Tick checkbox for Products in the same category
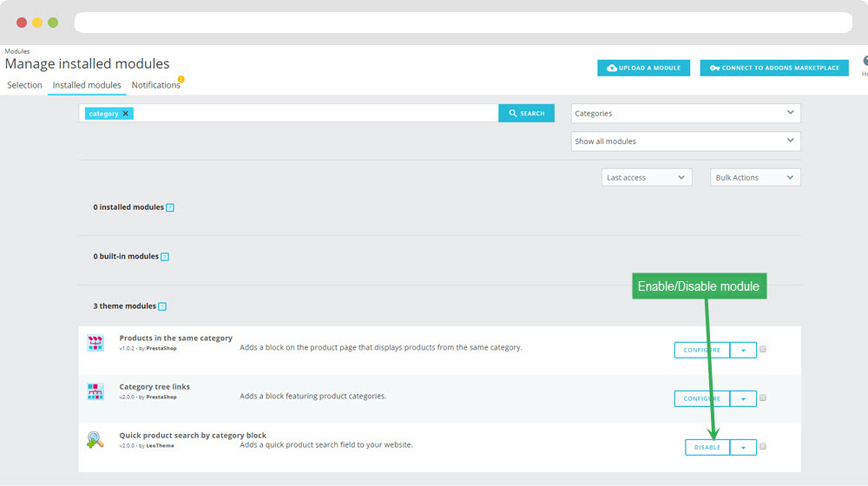The image size is (868, 486). (763, 350)
